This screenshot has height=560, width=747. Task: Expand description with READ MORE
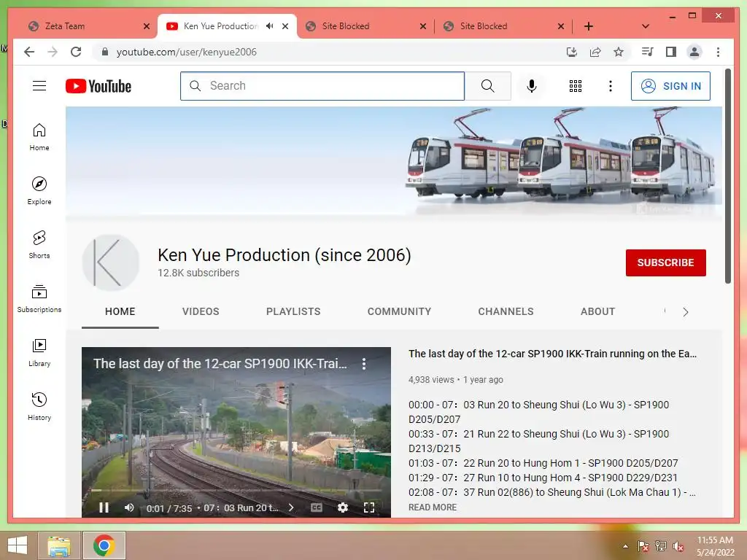click(x=433, y=507)
